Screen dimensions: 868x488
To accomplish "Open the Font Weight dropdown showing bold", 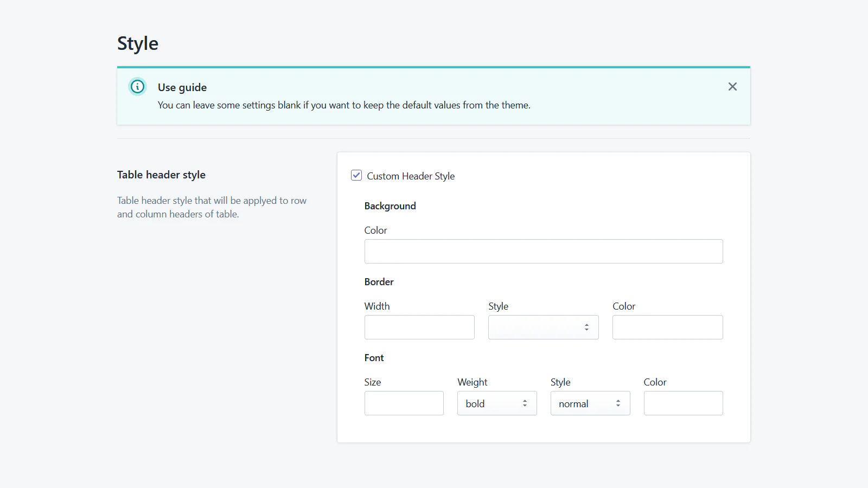I will [x=496, y=403].
